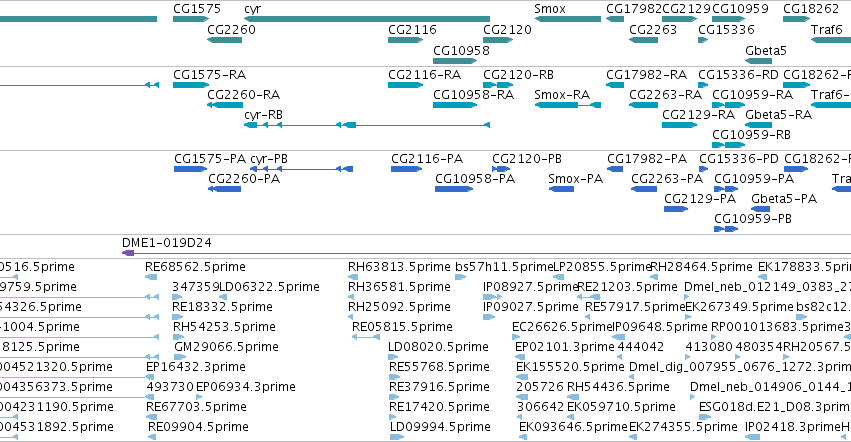Select EST label RE05815.5prime
This screenshot has width=851, height=442.
click(402, 327)
